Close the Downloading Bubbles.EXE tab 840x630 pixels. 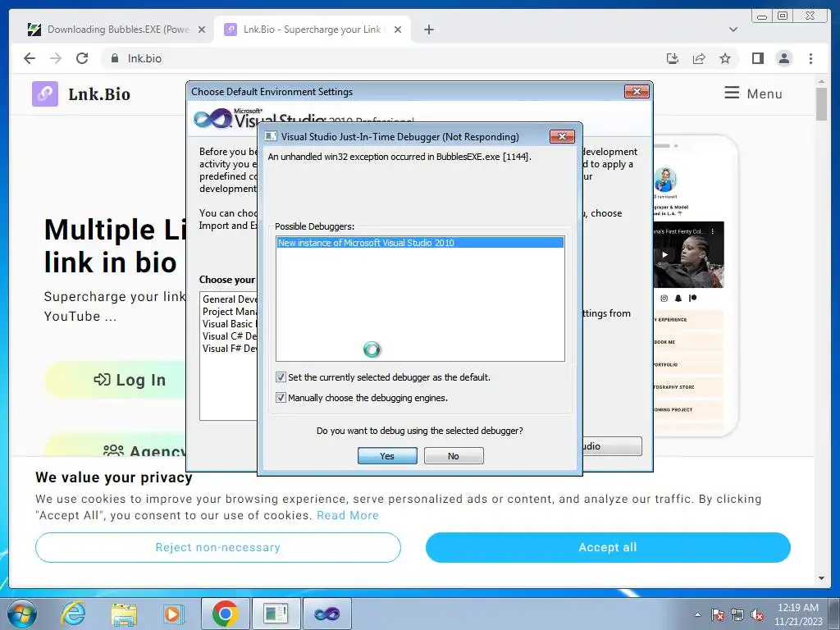202,30
